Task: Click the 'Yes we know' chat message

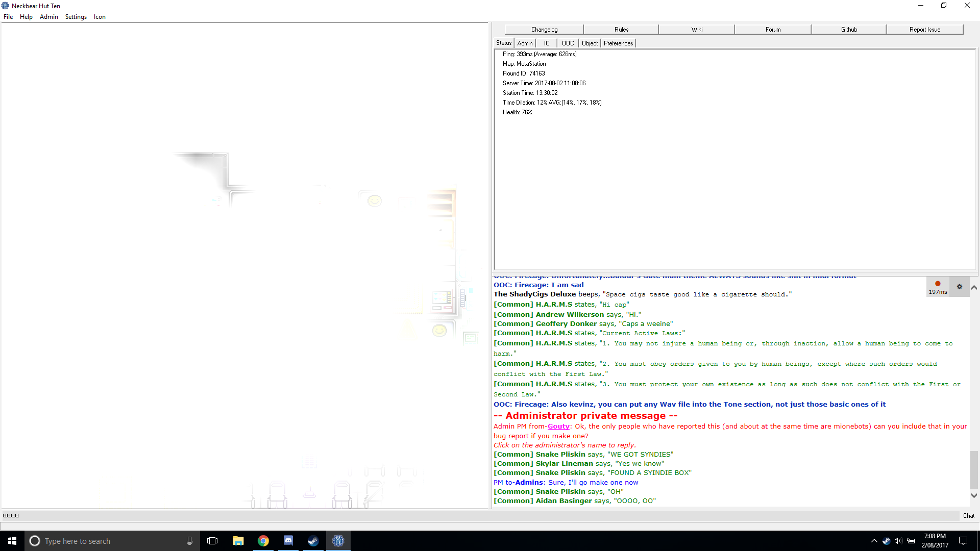Action: (x=579, y=464)
